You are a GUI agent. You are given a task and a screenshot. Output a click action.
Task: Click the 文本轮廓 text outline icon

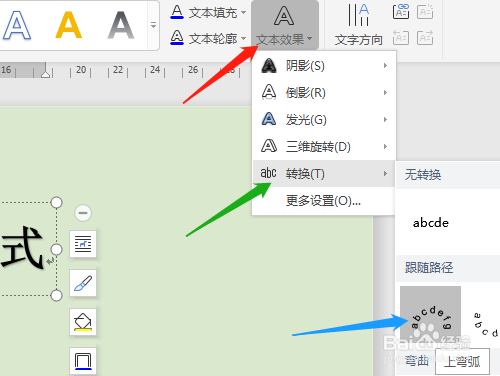177,37
